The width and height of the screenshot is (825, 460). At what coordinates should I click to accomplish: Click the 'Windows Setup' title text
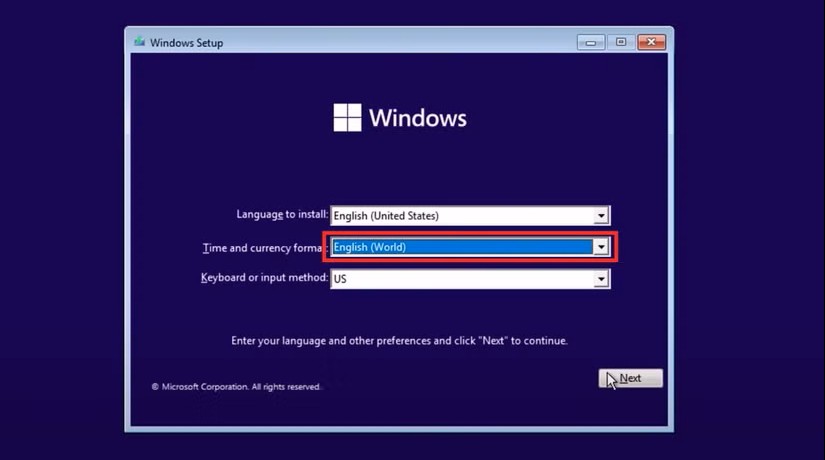tap(186, 43)
